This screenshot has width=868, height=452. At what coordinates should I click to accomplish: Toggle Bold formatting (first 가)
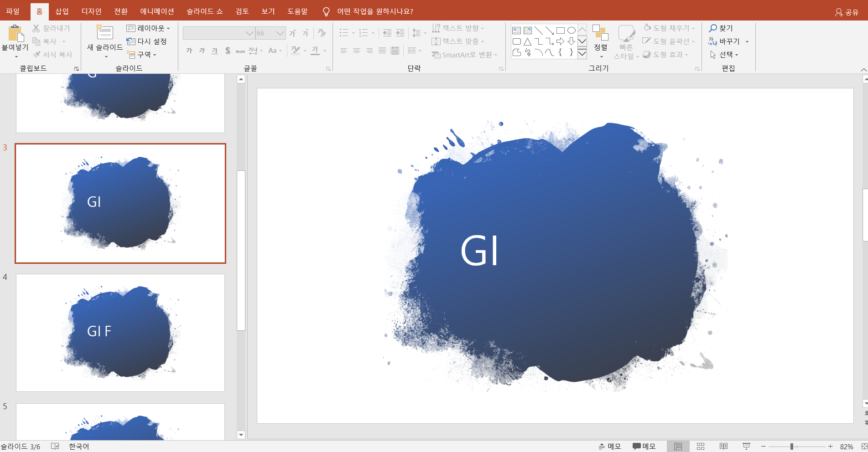point(189,51)
